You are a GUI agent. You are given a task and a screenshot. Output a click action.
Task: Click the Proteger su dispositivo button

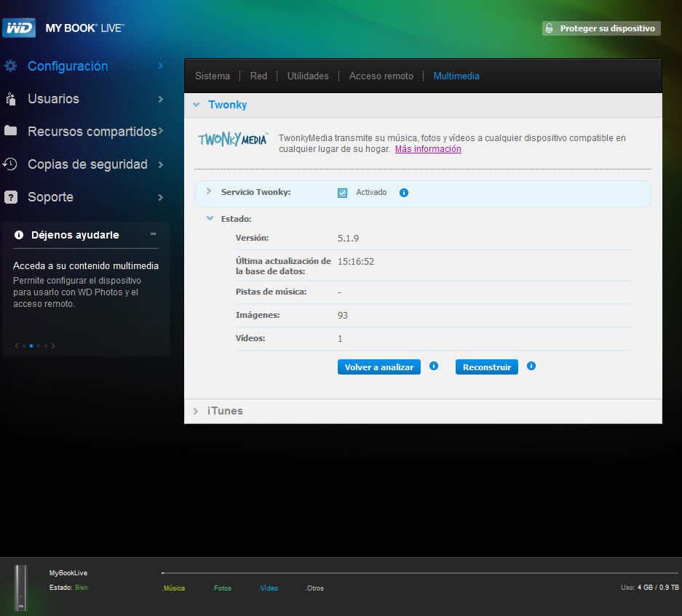pos(601,28)
